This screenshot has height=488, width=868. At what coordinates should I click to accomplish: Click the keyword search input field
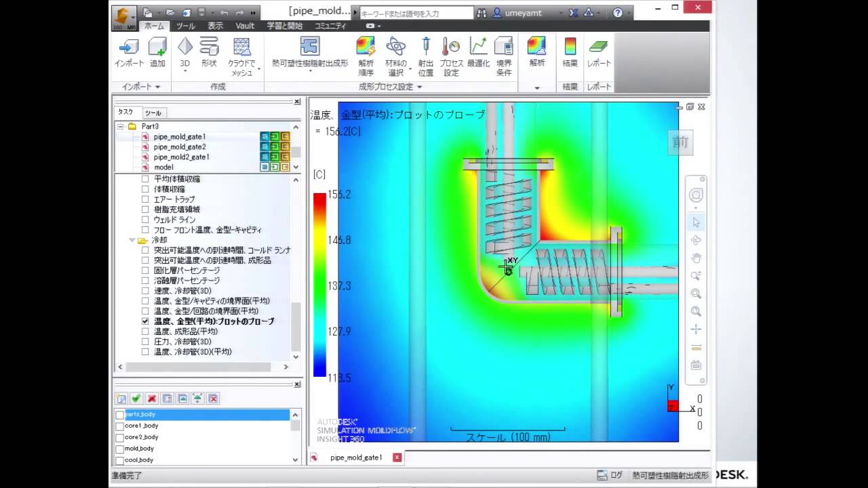click(416, 13)
